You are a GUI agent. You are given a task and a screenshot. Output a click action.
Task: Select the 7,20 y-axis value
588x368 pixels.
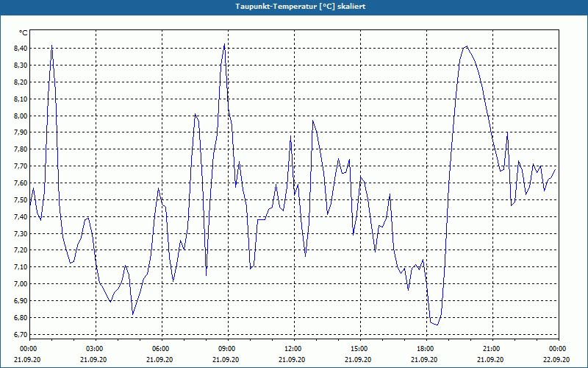(21, 250)
